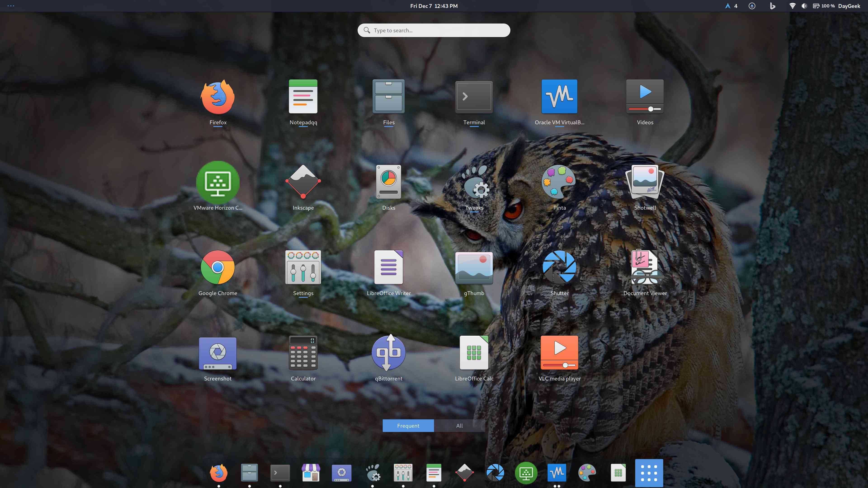Open Software store icon in the dock

311,473
